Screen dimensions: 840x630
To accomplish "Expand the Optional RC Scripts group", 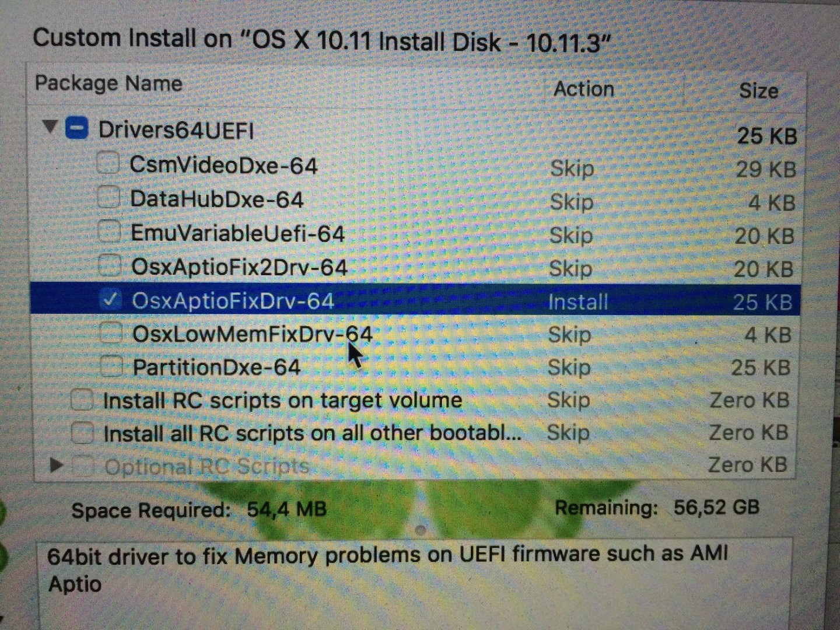I will click(57, 466).
